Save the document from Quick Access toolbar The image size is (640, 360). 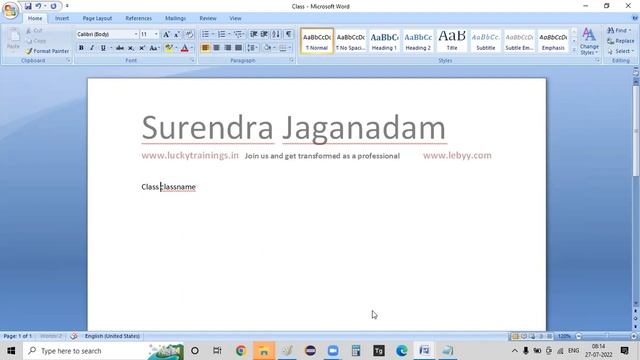coord(28,6)
